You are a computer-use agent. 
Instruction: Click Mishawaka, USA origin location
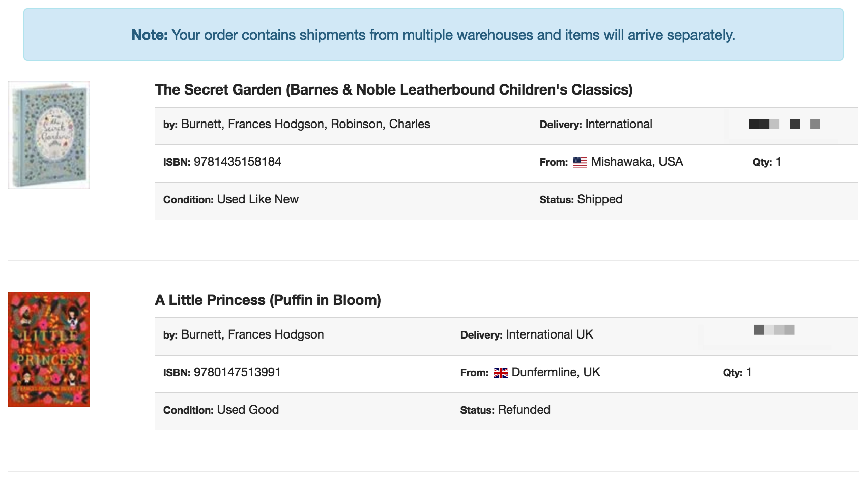click(636, 162)
